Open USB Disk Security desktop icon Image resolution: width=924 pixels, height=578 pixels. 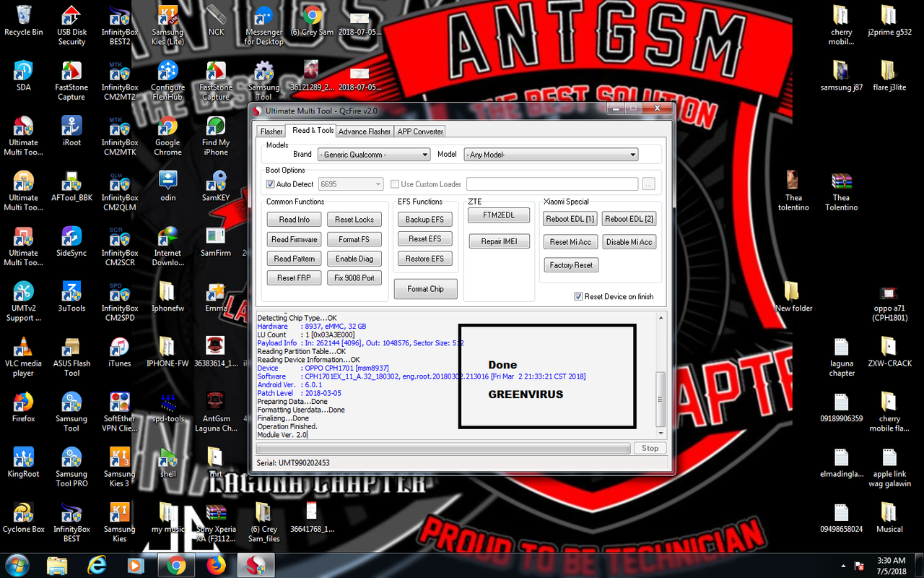pos(71,25)
